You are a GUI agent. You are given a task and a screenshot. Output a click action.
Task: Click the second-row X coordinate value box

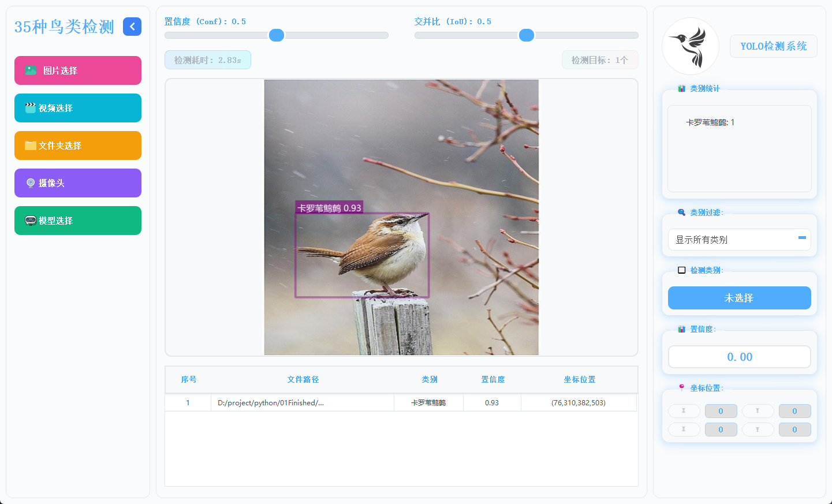721,430
